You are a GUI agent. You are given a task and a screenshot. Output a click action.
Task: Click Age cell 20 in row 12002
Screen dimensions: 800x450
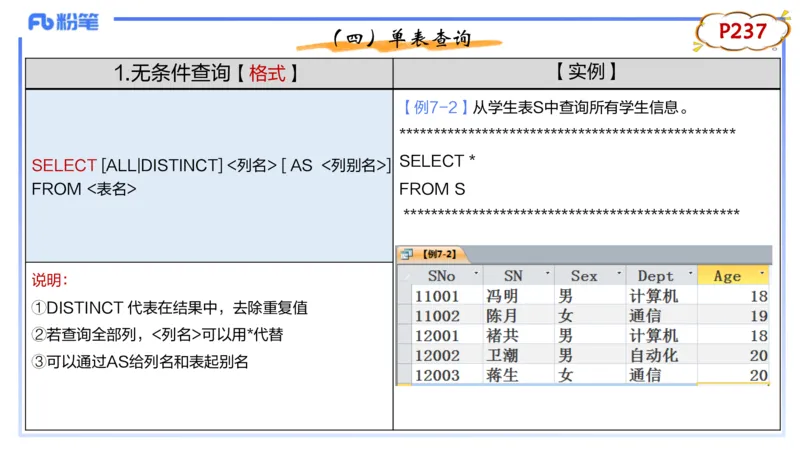733,355
